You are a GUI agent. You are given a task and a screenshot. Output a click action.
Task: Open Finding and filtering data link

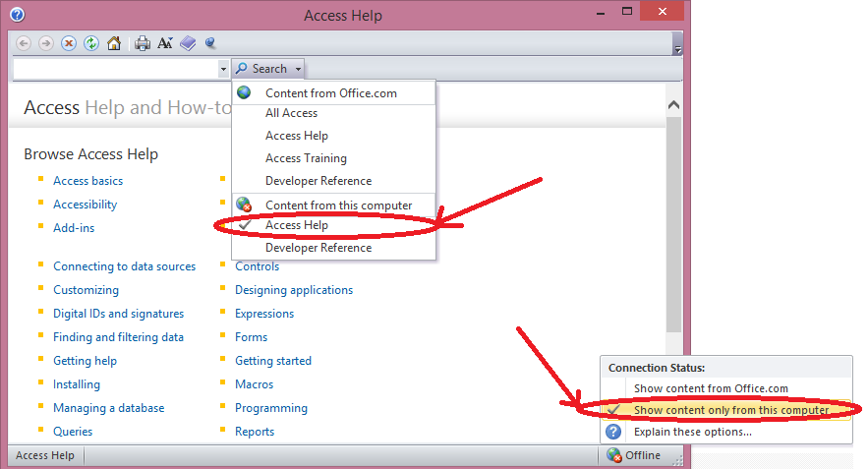click(x=118, y=336)
